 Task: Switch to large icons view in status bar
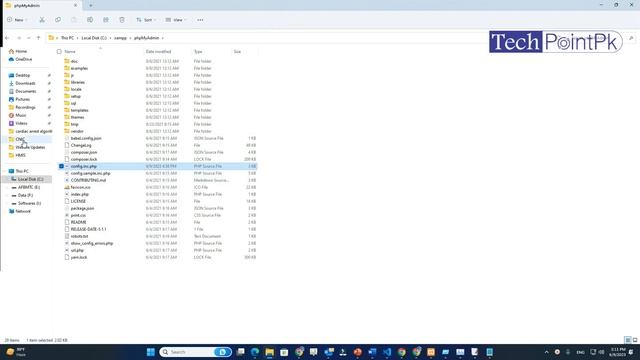(x=635, y=340)
